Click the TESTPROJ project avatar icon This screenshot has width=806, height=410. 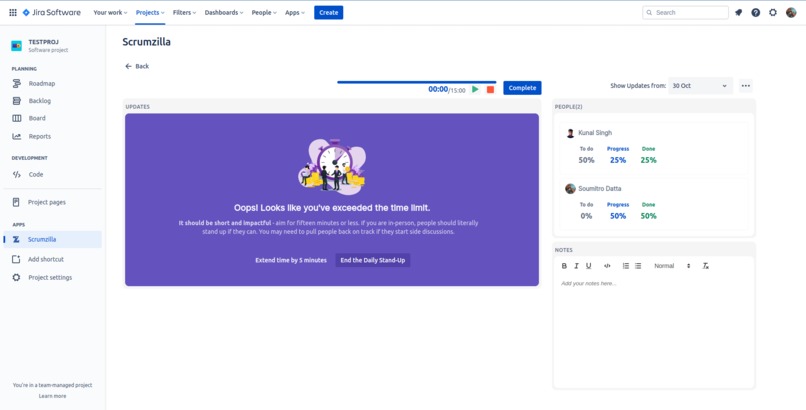[x=16, y=46]
